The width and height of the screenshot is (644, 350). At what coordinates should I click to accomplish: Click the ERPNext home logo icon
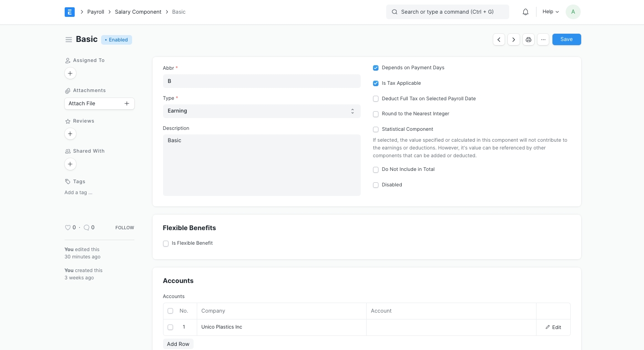[69, 12]
